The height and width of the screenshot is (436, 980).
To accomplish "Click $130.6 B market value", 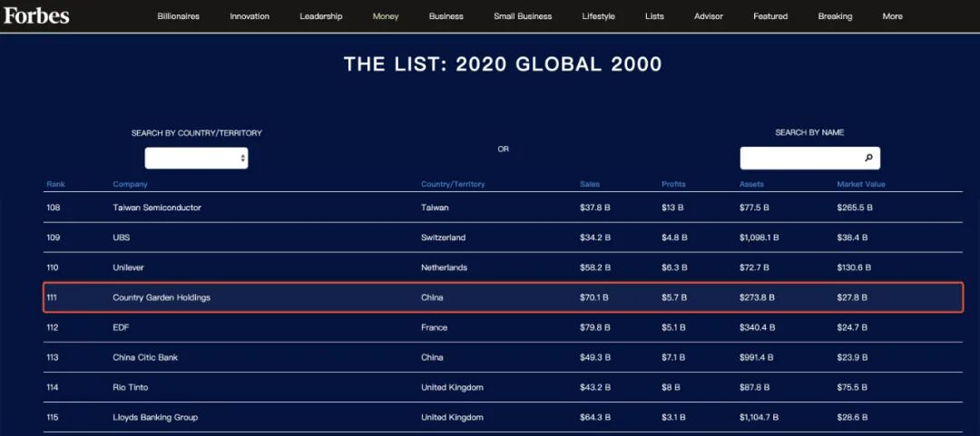I will (x=855, y=267).
